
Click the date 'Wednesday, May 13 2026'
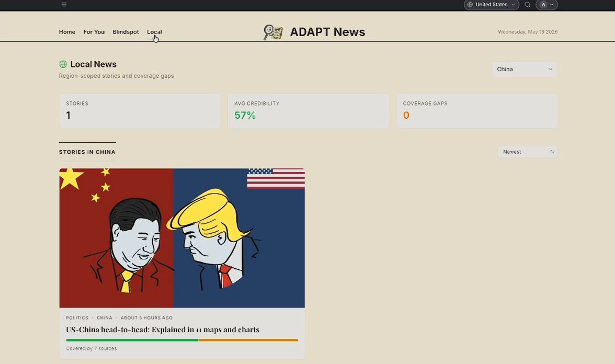click(x=528, y=32)
